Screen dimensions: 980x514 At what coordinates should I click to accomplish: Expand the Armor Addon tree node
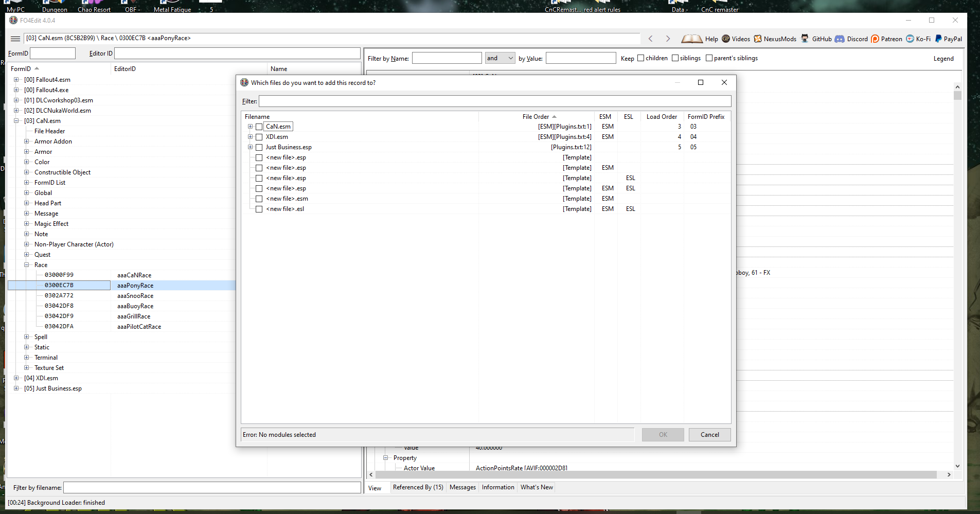point(26,141)
